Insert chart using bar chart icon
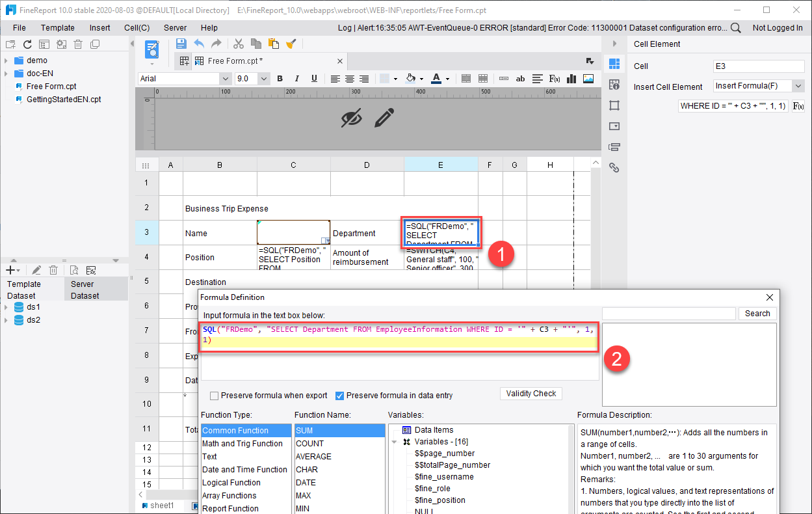The height and width of the screenshot is (514, 812). point(571,79)
